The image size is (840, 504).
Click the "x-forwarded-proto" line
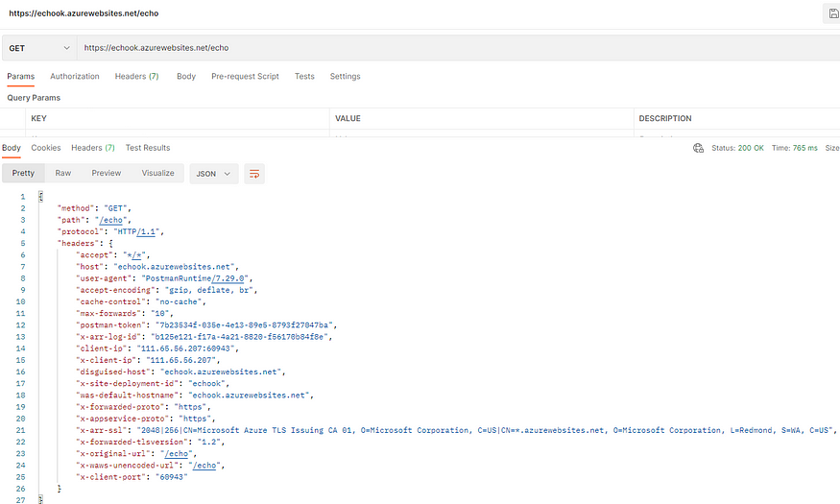coord(143,407)
